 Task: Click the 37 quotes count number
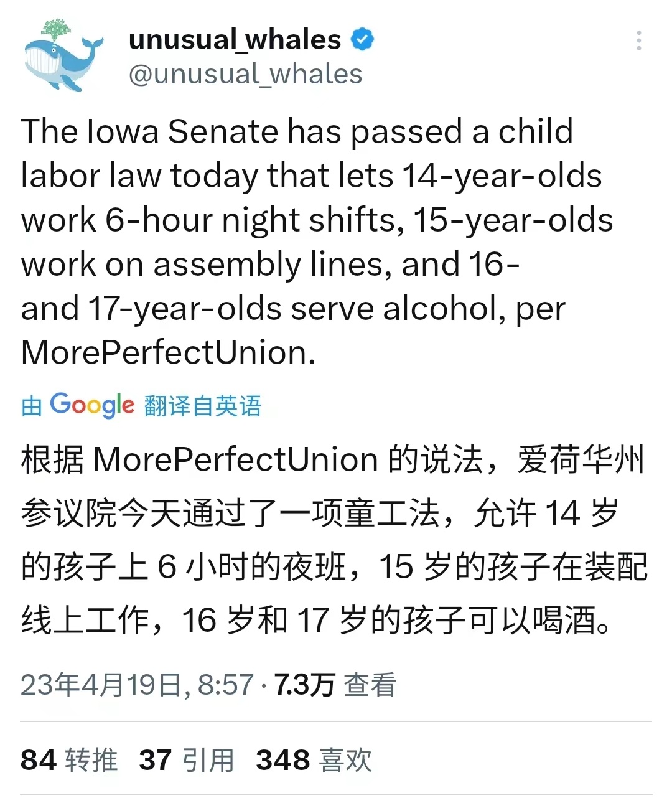click(x=156, y=760)
